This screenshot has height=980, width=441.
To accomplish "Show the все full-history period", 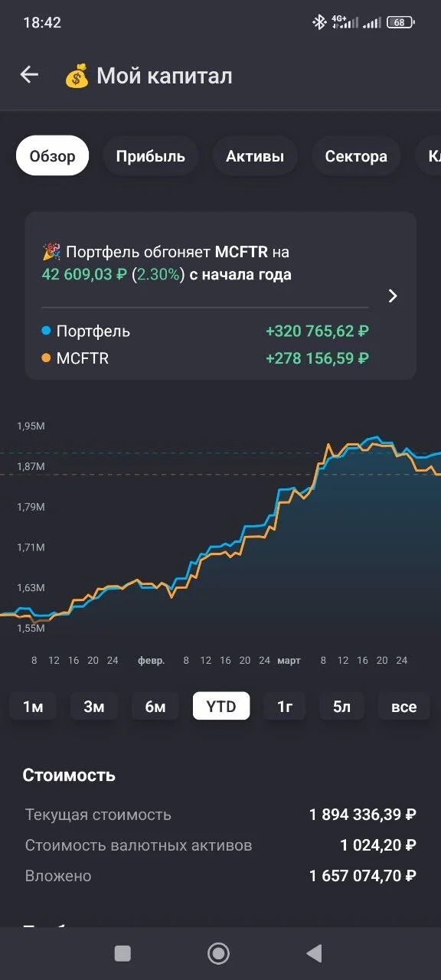I will click(x=404, y=706).
